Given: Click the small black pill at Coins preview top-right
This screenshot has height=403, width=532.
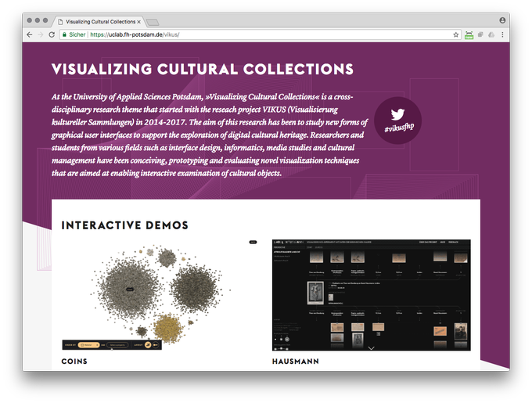Looking at the screenshot, I should pos(253,243).
